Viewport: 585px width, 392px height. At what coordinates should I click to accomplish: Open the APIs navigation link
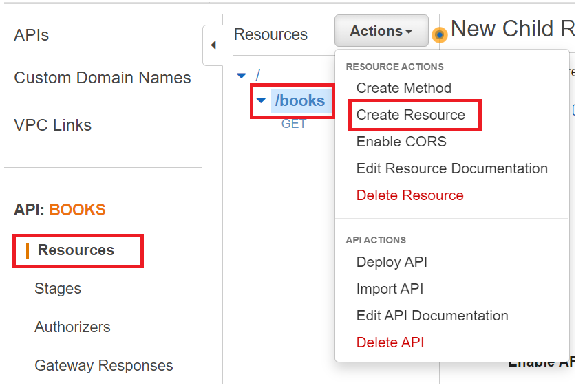[32, 35]
